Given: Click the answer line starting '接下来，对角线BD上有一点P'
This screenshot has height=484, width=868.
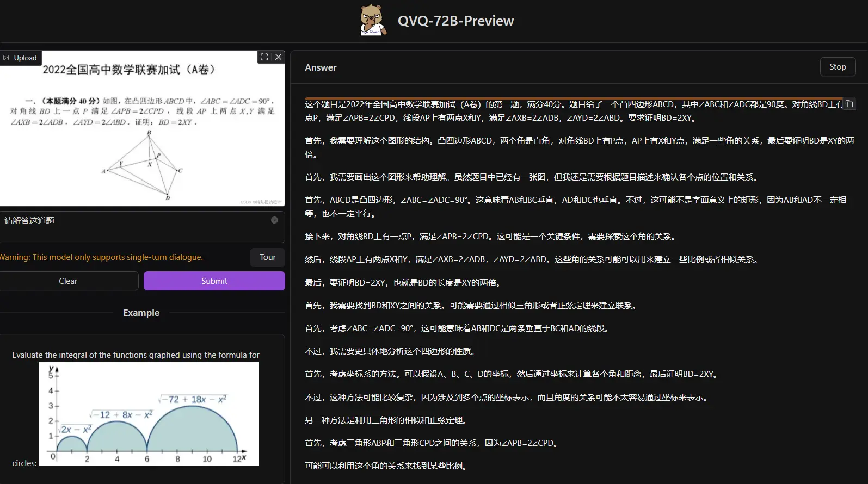Looking at the screenshot, I should point(491,237).
